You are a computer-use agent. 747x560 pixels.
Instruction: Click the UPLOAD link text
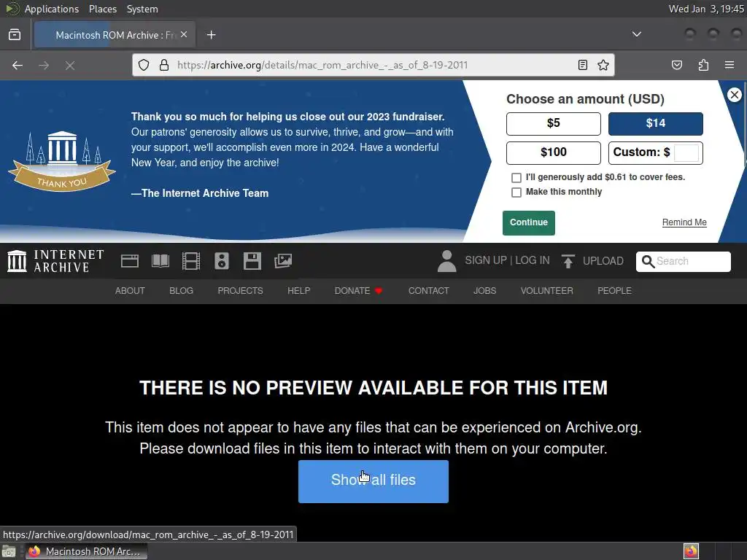(603, 261)
